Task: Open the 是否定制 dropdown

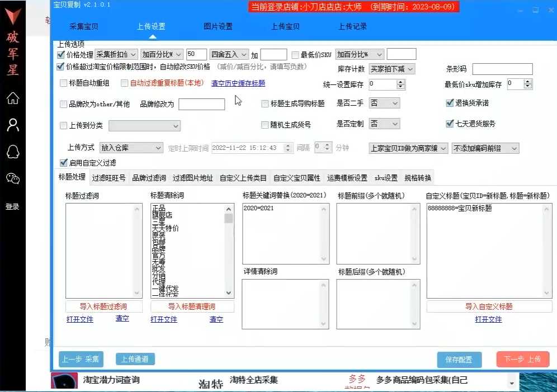Action: (384, 124)
